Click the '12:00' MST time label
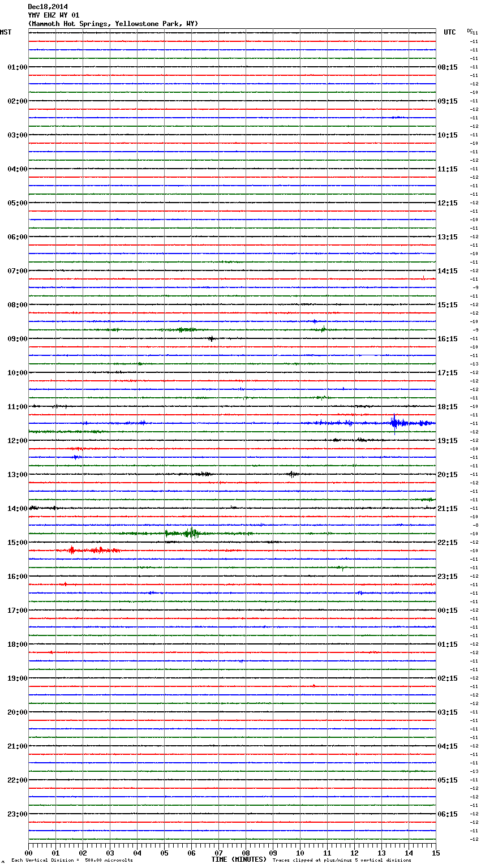 pyautogui.click(x=17, y=441)
